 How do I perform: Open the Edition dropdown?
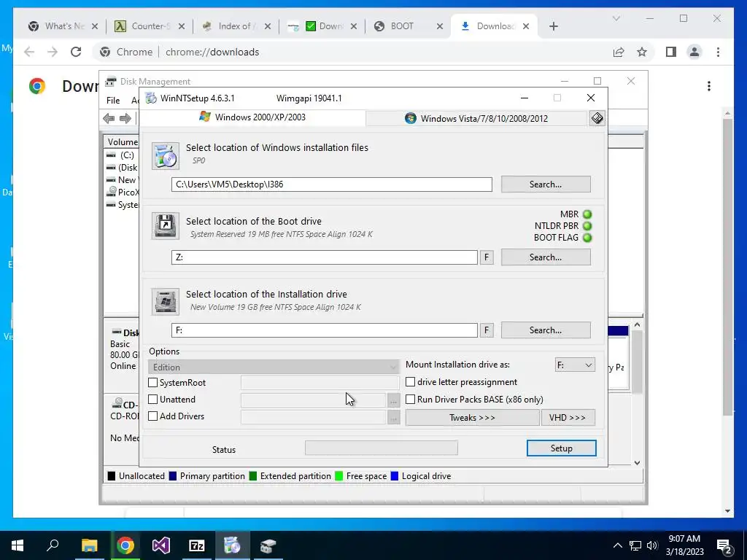pos(274,367)
